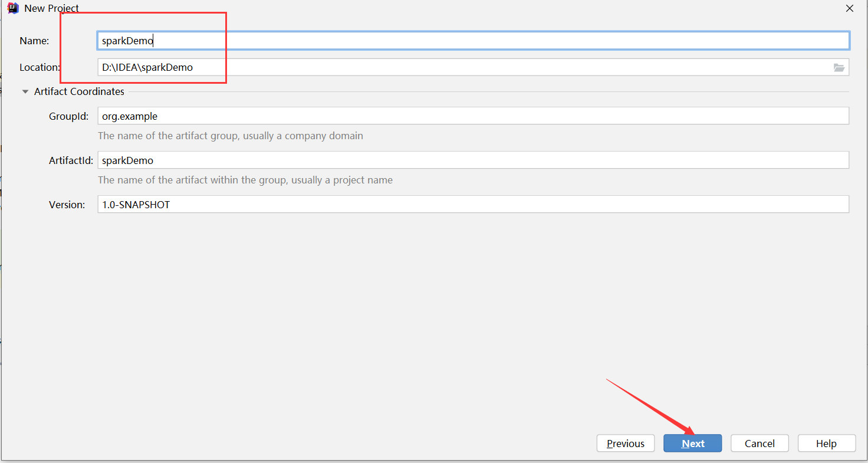Click the 'GroupId:' label
The height and width of the screenshot is (463, 868).
coord(69,116)
